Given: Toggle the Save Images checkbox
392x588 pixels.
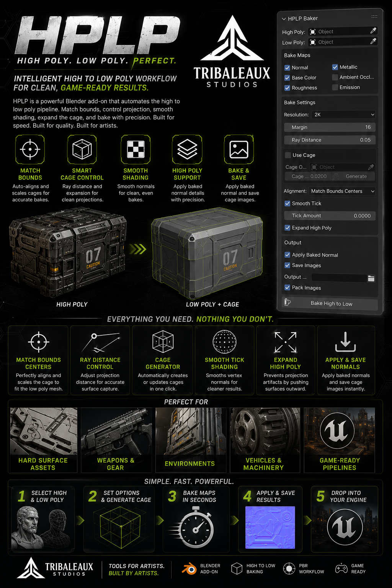Looking at the screenshot, I should 287,265.
